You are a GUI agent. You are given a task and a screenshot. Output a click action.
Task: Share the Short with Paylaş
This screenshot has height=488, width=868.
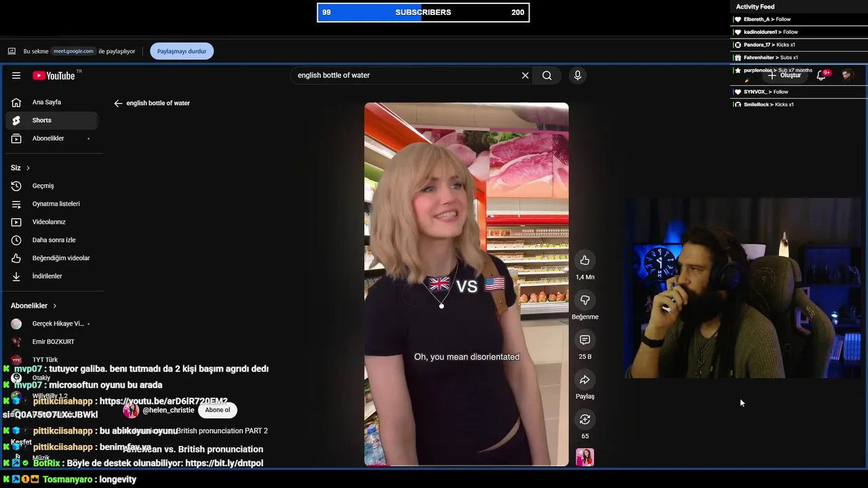click(585, 380)
